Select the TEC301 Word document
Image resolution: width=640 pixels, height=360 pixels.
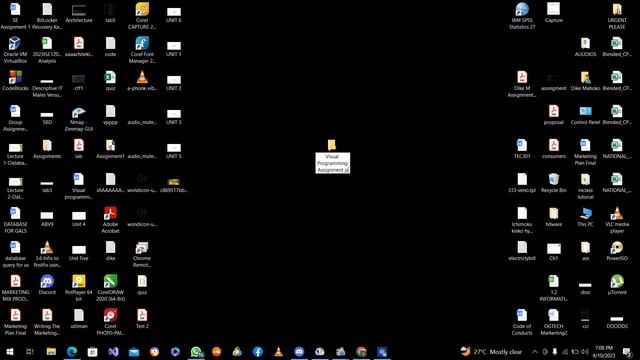[x=522, y=148]
